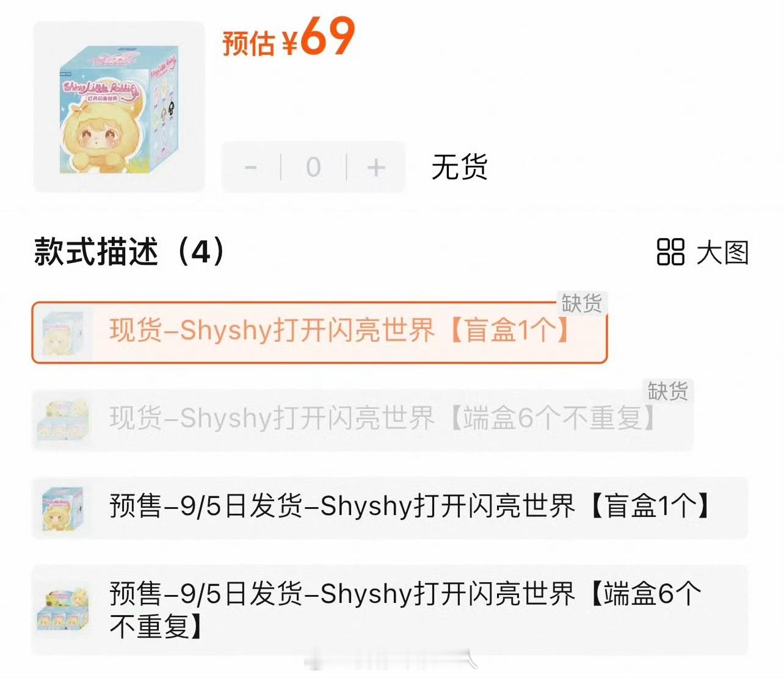Image resolution: width=784 pixels, height=678 pixels.
Task: Open the Shiny Little Rabbit product image
Action: click(119, 107)
